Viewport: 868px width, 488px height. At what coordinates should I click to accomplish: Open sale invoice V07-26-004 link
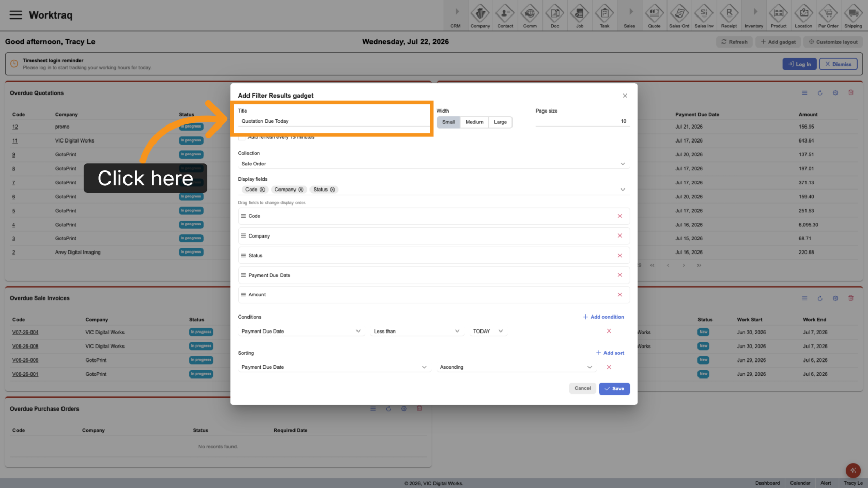click(25, 333)
